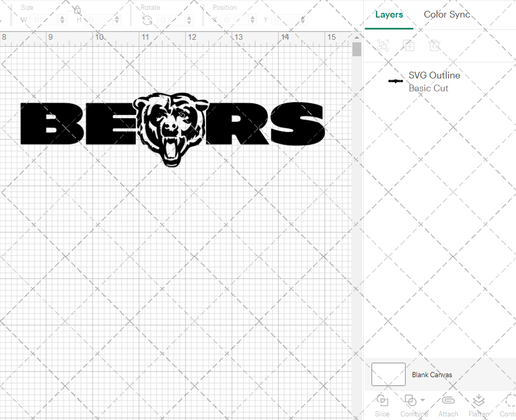Click the Blank Canvas color swatch
This screenshot has height=420, width=516.
pyautogui.click(x=388, y=375)
